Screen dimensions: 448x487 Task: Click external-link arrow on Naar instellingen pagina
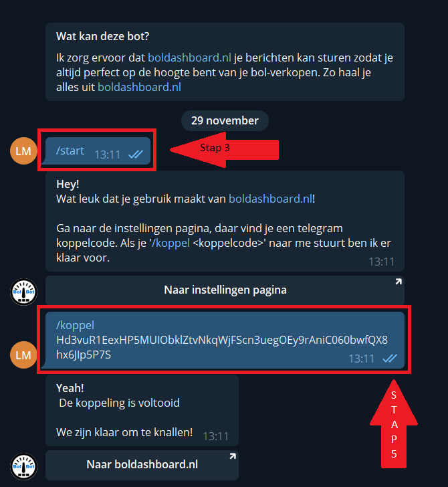[x=398, y=282]
